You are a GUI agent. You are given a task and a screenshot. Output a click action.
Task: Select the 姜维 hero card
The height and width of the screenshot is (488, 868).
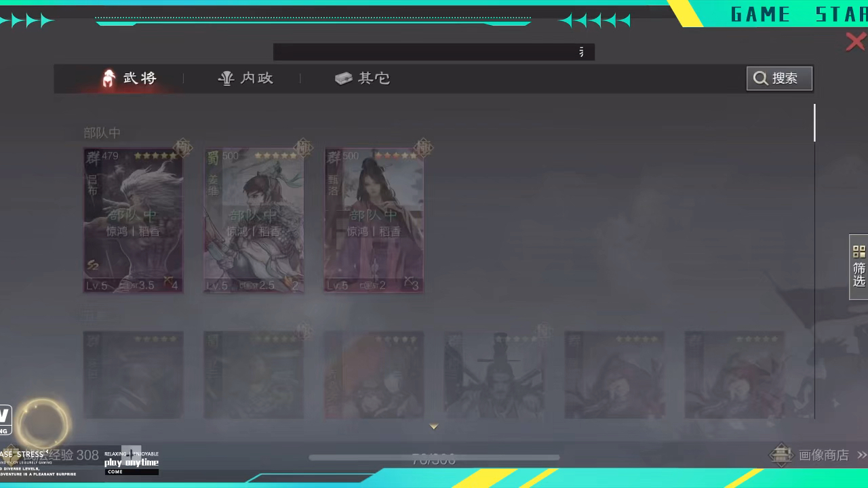tap(254, 220)
